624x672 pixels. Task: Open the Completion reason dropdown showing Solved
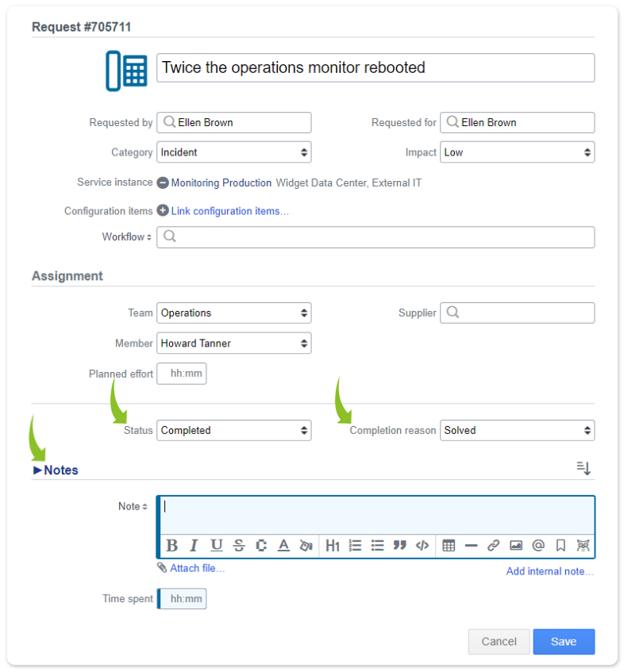point(517,430)
